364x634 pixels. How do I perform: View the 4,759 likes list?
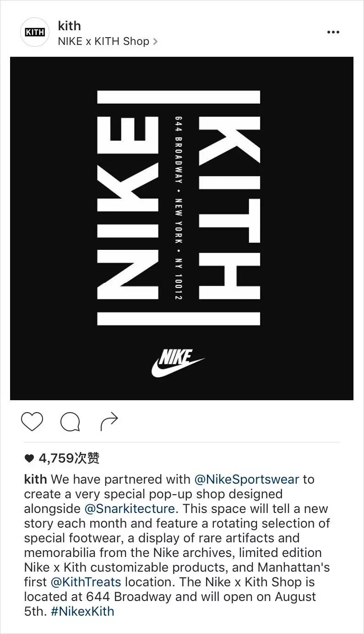(x=69, y=458)
